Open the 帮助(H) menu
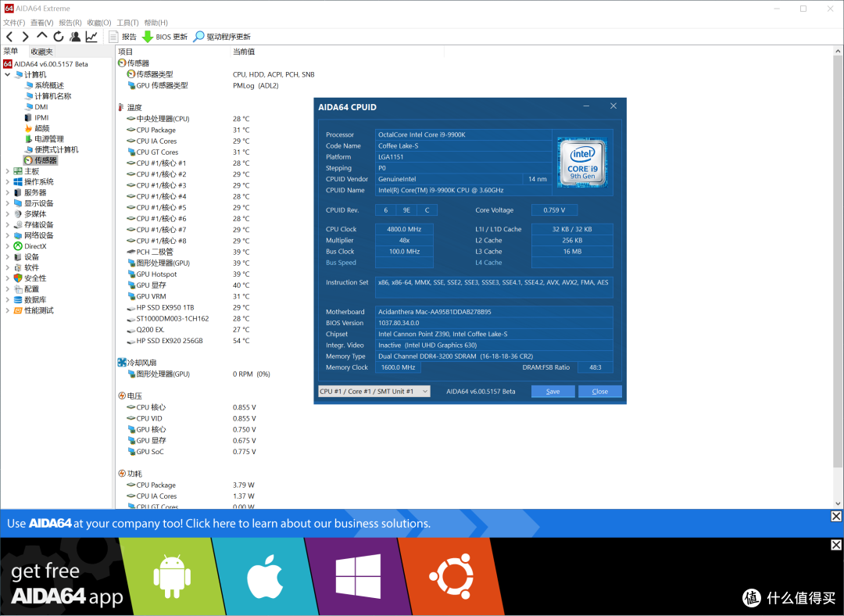 click(156, 23)
